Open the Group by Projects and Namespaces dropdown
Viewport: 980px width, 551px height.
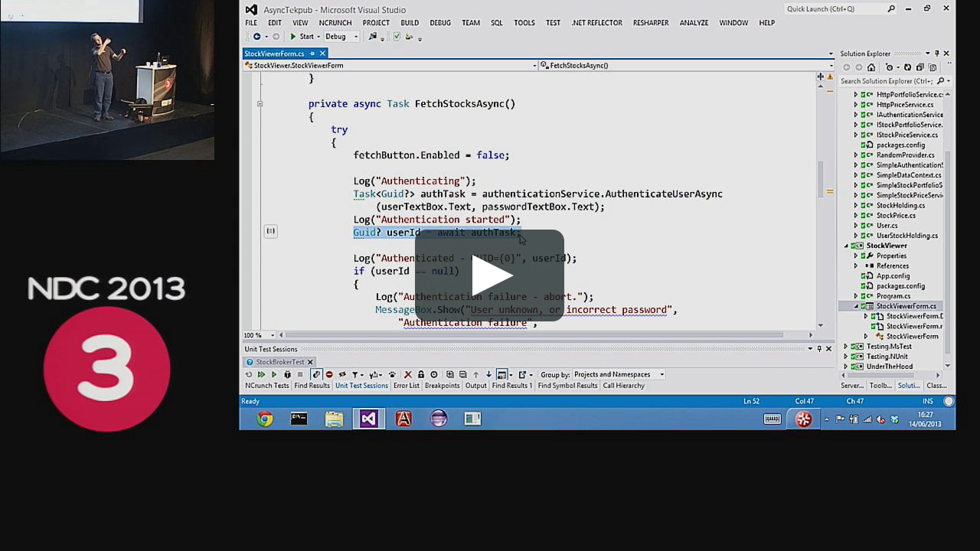pyautogui.click(x=619, y=375)
